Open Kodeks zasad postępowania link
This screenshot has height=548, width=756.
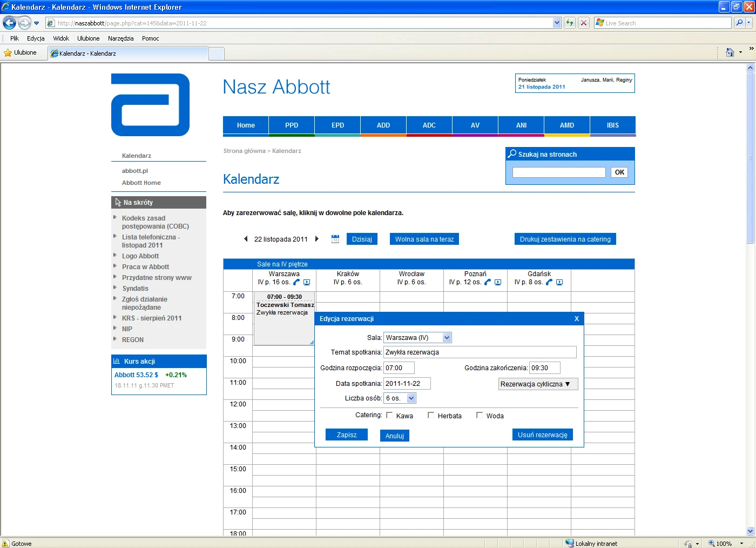click(x=156, y=222)
